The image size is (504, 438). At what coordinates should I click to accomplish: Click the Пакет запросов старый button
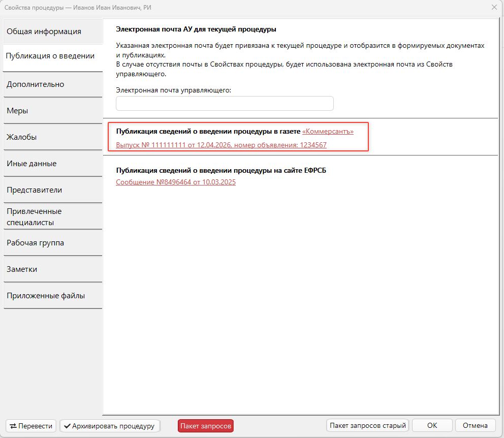367,425
